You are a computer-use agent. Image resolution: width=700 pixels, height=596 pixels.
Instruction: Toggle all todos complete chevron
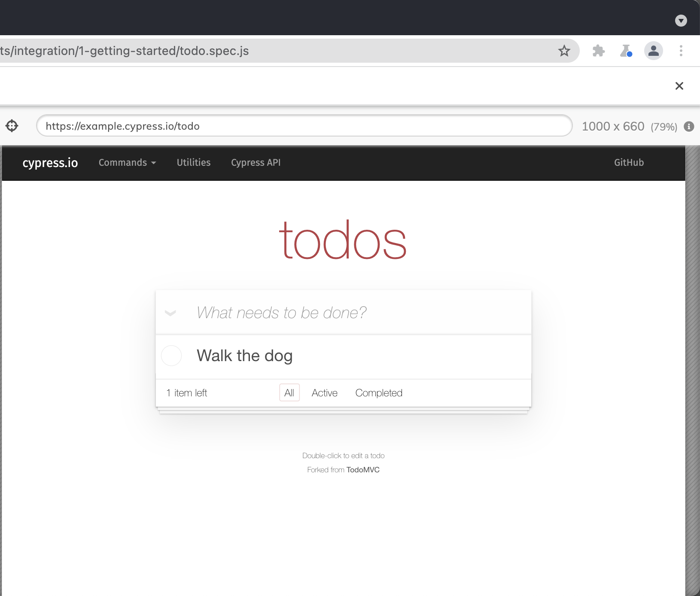coord(170,313)
